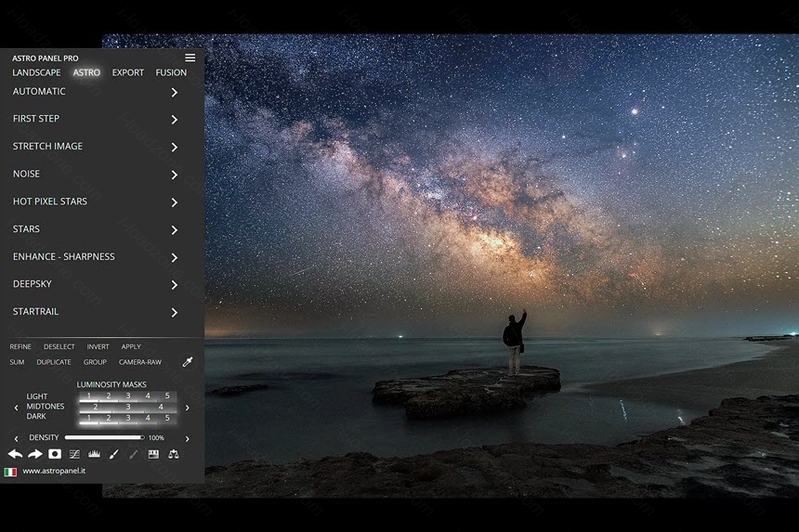Select DARK luminosity mask 1
Image resolution: width=799 pixels, height=532 pixels.
88,418
